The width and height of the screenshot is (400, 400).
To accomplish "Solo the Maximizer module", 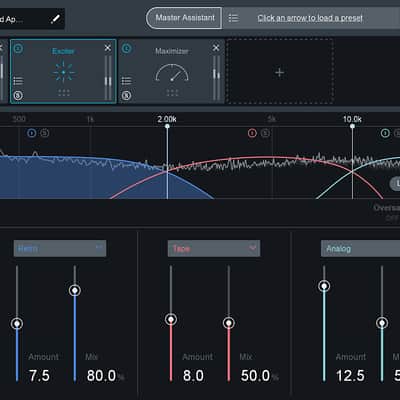I will [x=126, y=96].
